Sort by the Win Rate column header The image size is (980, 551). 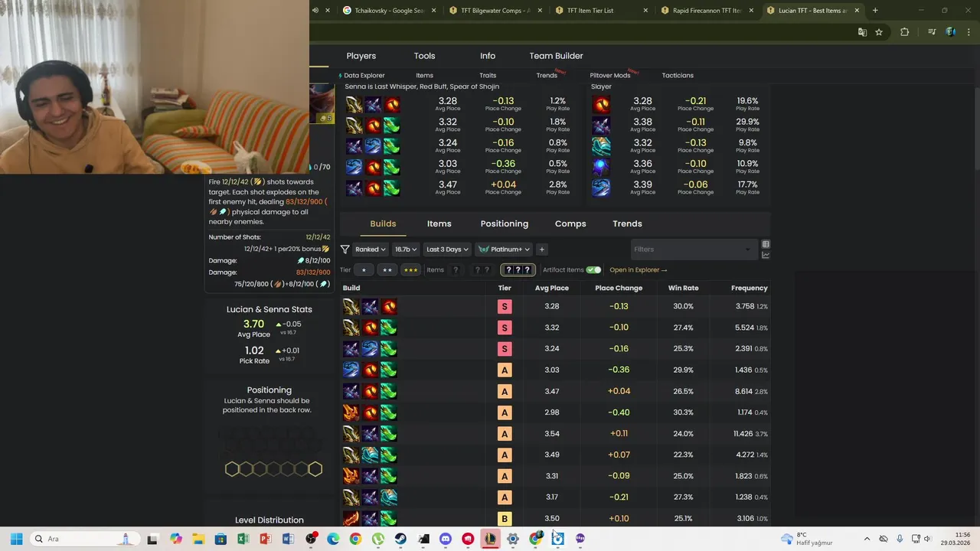click(683, 289)
